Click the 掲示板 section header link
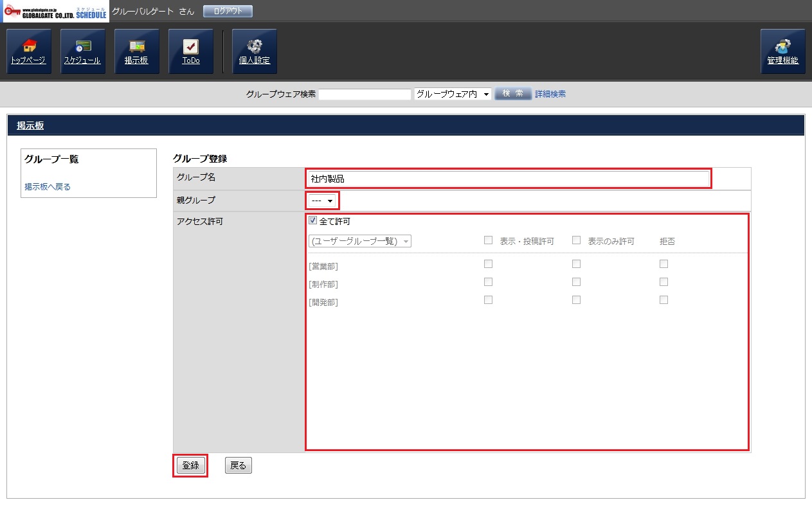812x518 pixels. click(30, 126)
